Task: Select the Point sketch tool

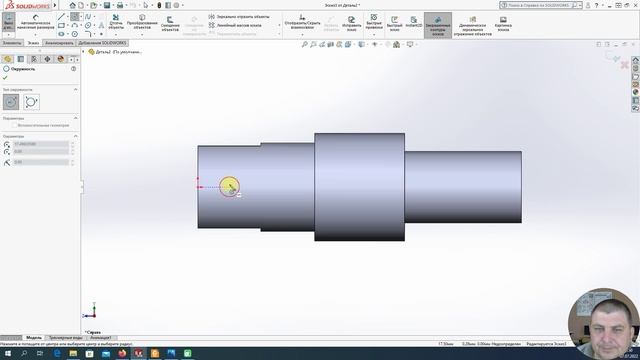Action: [101, 34]
